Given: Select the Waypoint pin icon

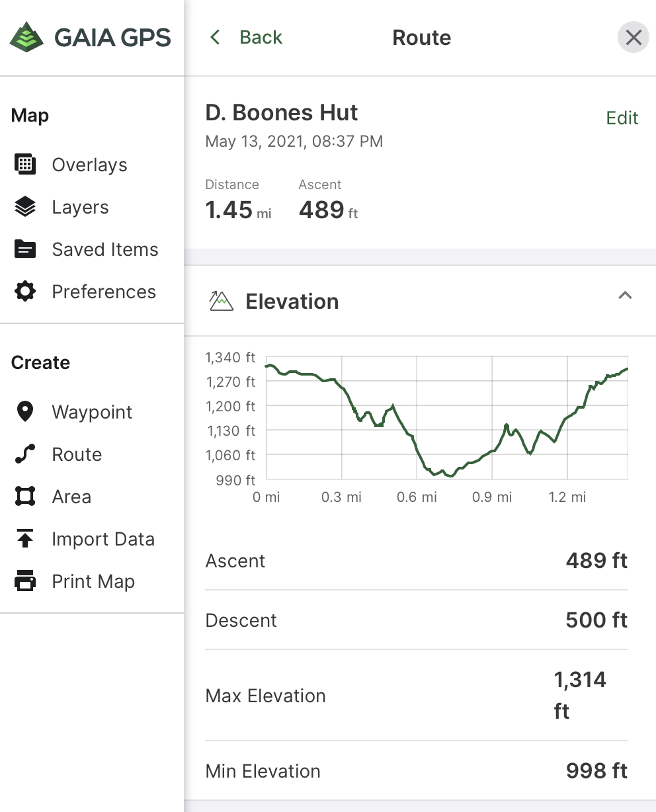Looking at the screenshot, I should (x=25, y=412).
